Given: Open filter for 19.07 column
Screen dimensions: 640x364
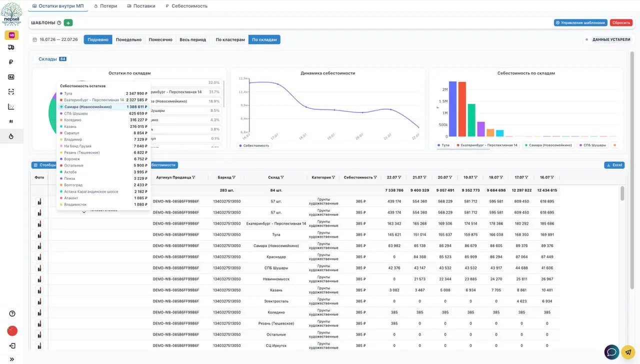Looking at the screenshot, I should click(475, 177).
